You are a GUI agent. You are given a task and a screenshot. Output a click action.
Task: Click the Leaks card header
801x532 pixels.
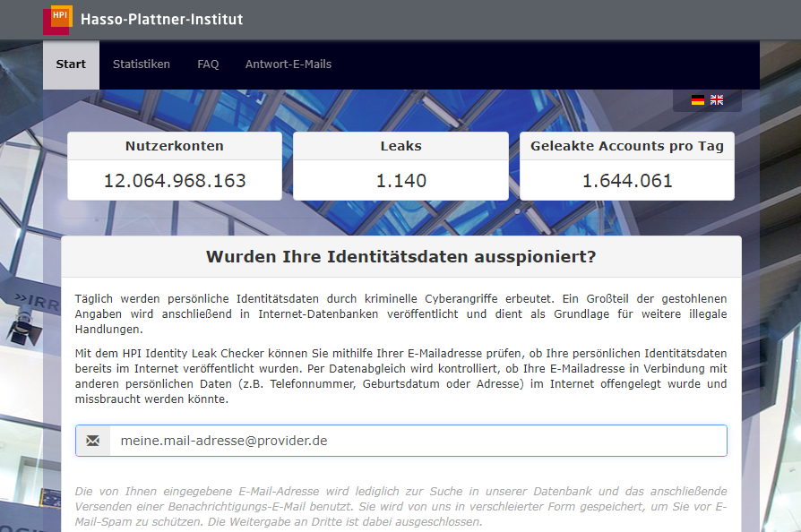tap(400, 146)
